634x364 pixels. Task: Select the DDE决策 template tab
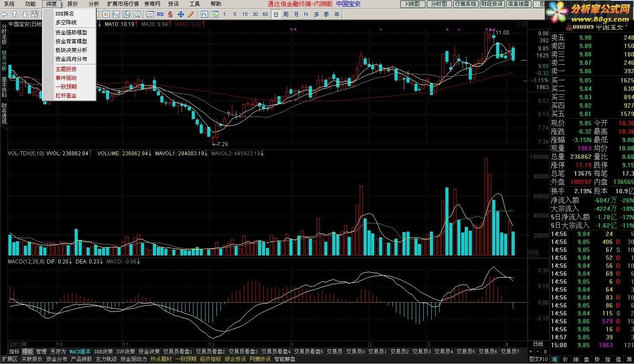[x=104, y=352]
